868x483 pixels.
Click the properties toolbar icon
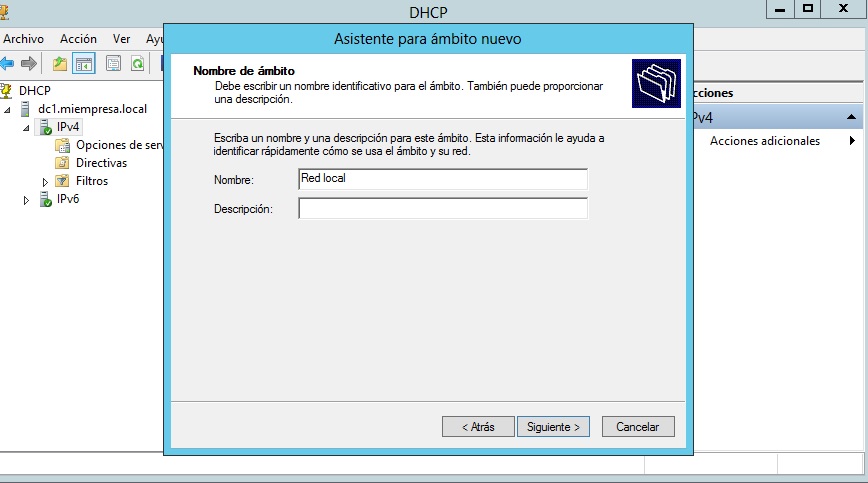click(113, 64)
